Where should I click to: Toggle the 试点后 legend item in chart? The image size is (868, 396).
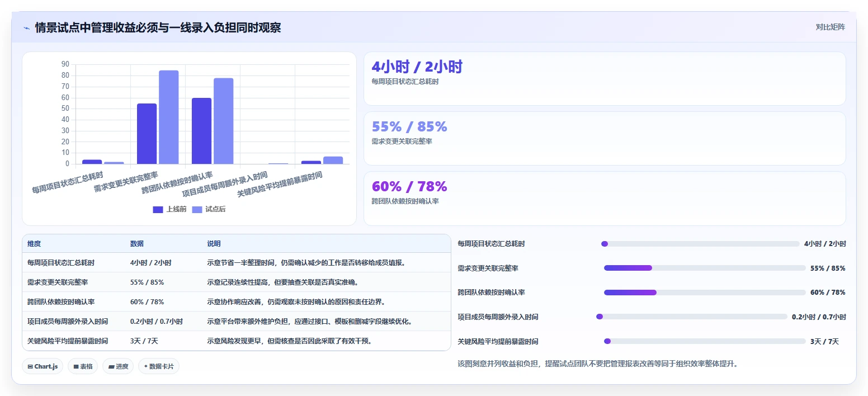pos(209,209)
